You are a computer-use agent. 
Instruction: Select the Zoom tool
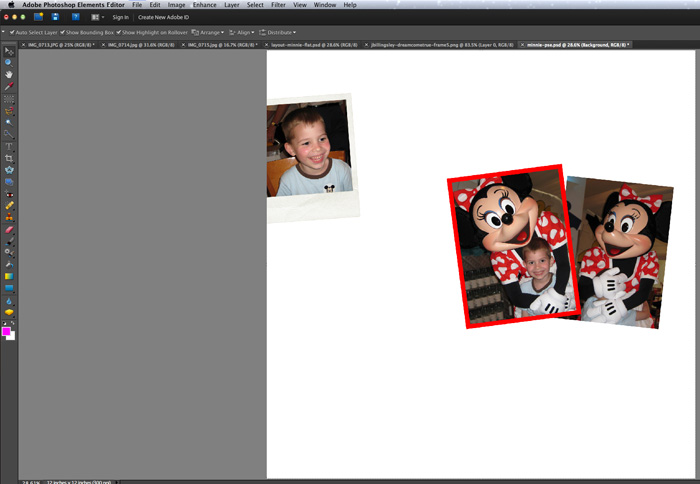(8, 63)
